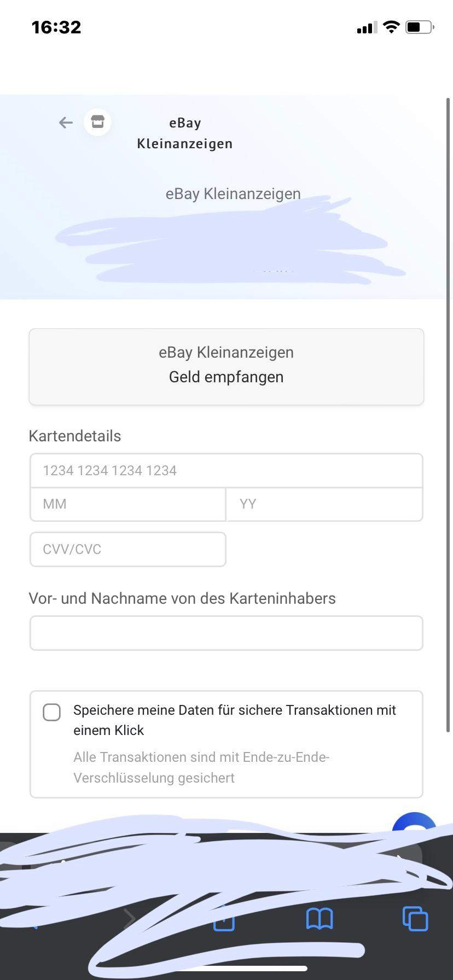Tap the cardholder name input field
Image resolution: width=453 pixels, height=980 pixels.
[x=226, y=633]
